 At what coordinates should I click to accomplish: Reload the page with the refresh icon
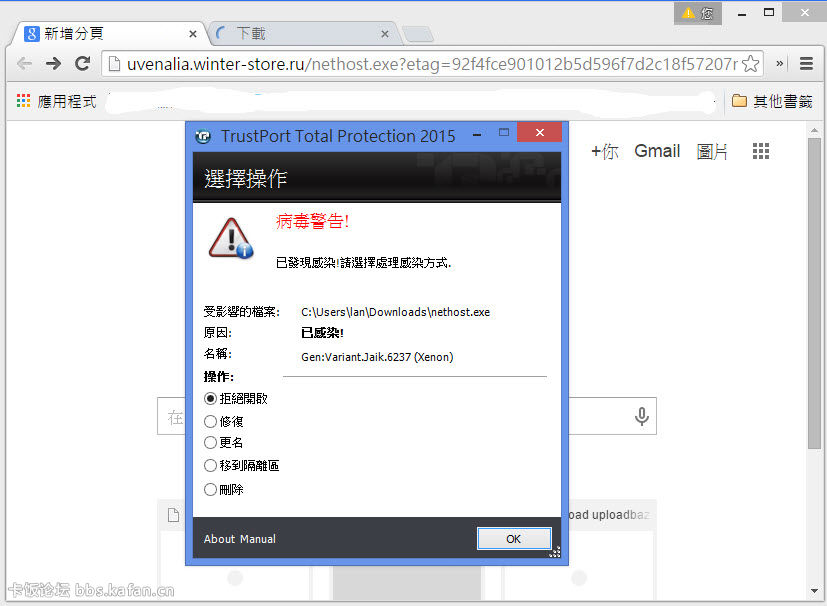[82, 64]
